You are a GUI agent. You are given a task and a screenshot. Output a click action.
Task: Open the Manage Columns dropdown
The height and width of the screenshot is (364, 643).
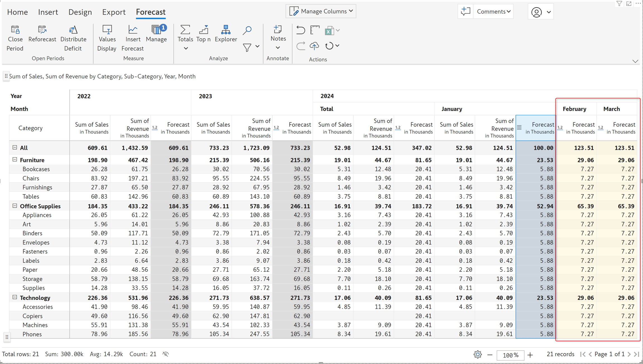tap(321, 11)
